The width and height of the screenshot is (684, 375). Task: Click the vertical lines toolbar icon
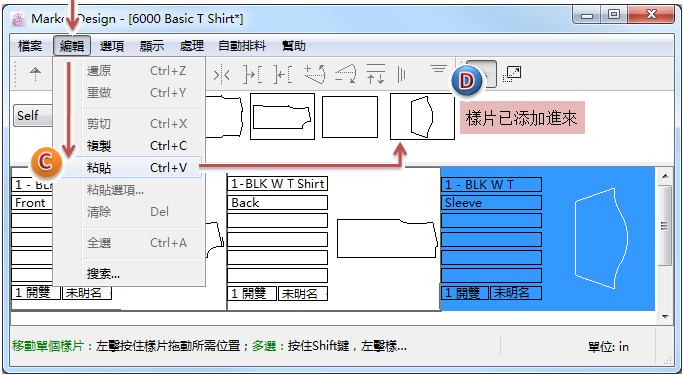click(402, 75)
